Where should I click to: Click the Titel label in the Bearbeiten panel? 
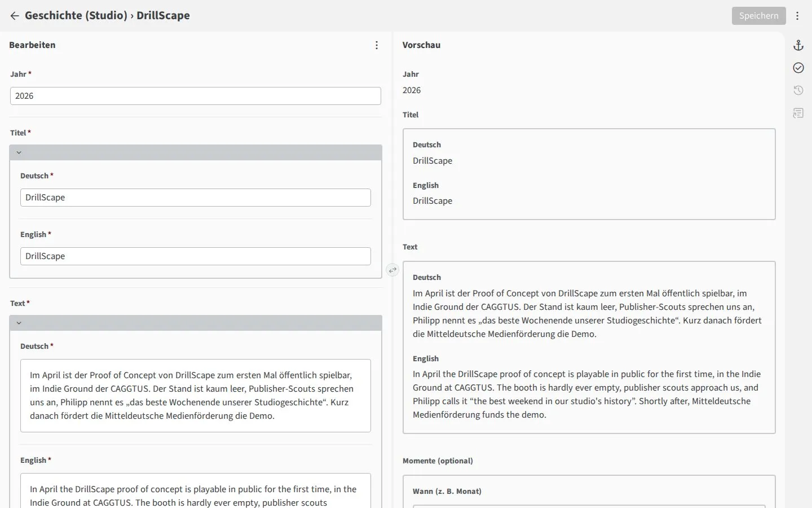(x=18, y=133)
